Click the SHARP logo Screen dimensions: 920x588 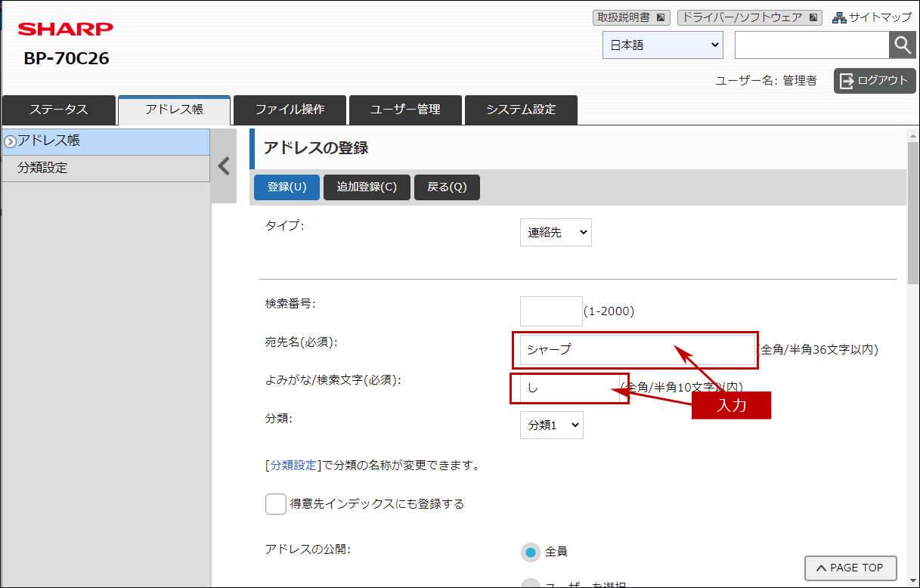click(x=66, y=29)
